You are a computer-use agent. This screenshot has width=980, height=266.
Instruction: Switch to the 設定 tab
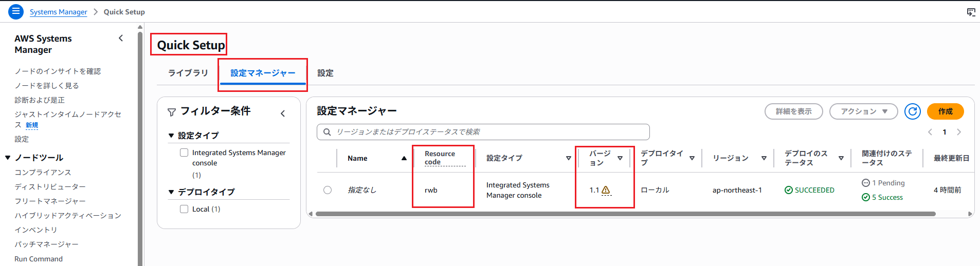point(325,73)
